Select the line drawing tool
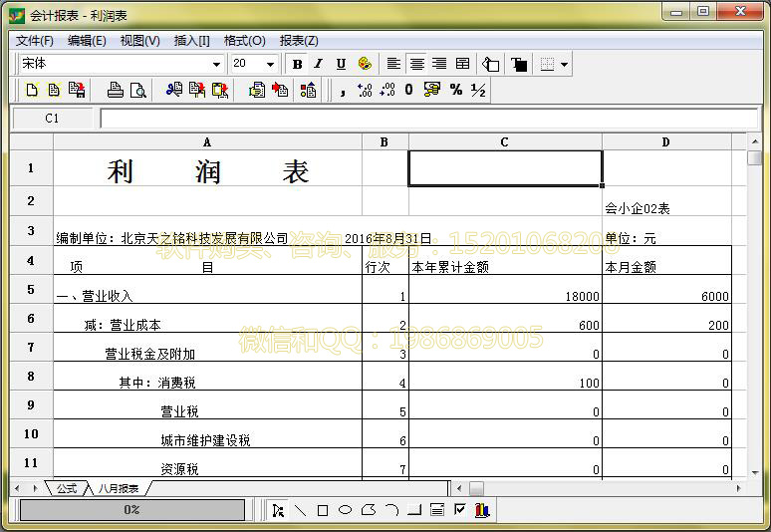The width and height of the screenshot is (771, 532). pyautogui.click(x=300, y=510)
